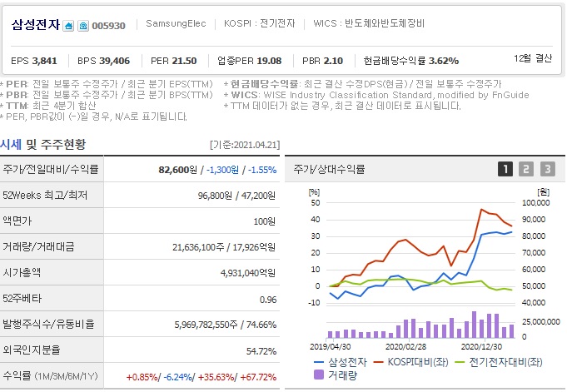Select 외국인지분율 54.72% value
Image resolution: width=567 pixels, height=392 pixels.
261,351
